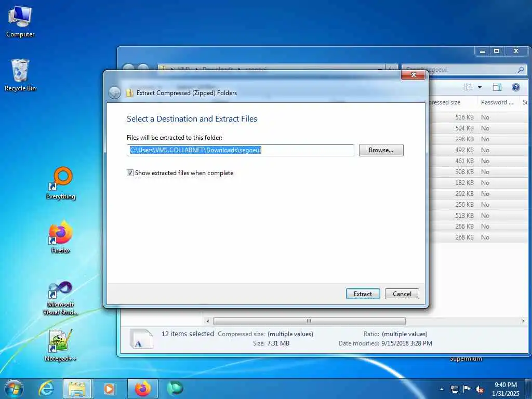Select the Firefox desktop shortcut
The height and width of the screenshot is (399, 532).
61,237
